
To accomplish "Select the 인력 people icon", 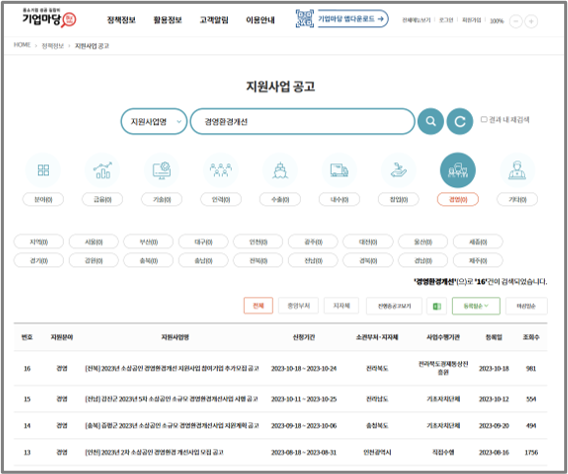I will 221,170.
